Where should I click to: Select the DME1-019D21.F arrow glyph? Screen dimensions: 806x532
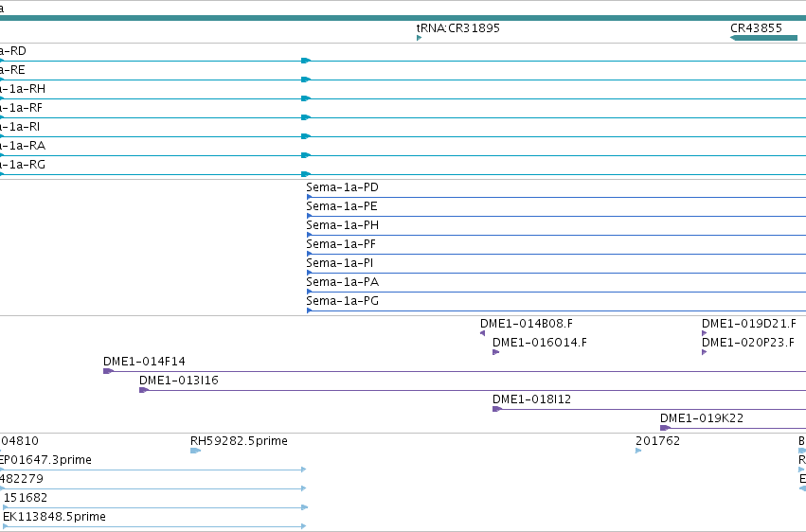[x=705, y=333]
